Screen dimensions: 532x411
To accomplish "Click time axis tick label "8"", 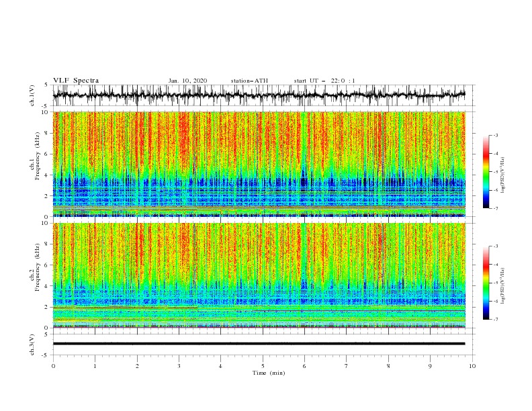I will click(x=388, y=366).
